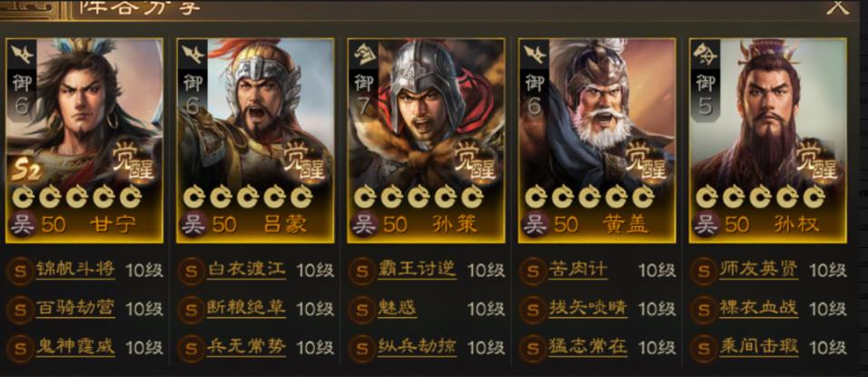Open 黄盖's hero portrait card
The width and height of the screenshot is (868, 377).
click(x=597, y=141)
